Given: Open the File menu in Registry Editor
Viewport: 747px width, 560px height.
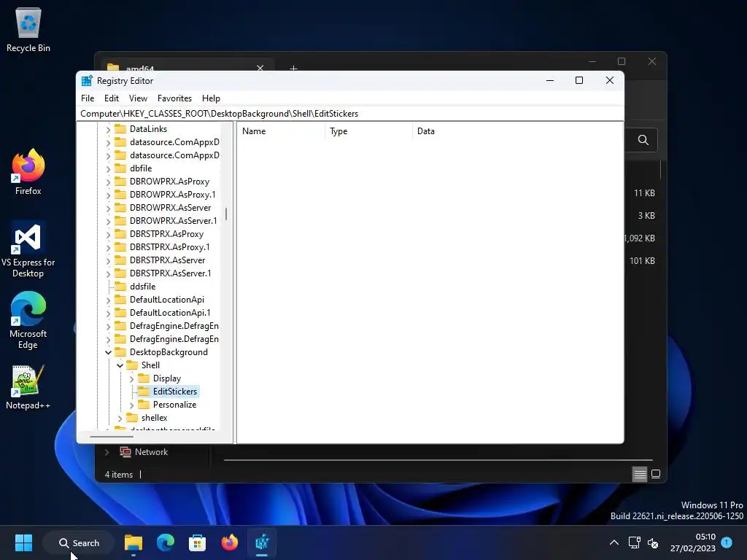Looking at the screenshot, I should 88,98.
